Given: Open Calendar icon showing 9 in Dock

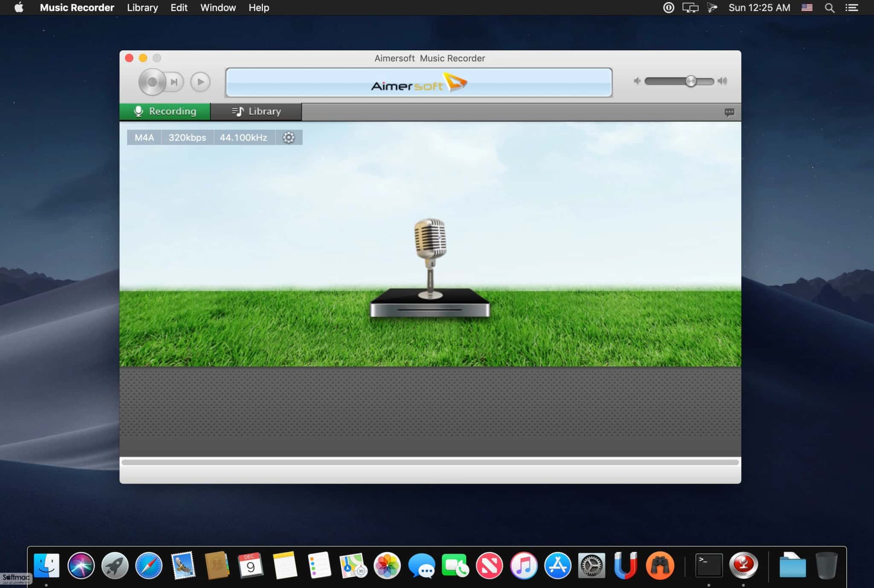Looking at the screenshot, I should (x=251, y=565).
